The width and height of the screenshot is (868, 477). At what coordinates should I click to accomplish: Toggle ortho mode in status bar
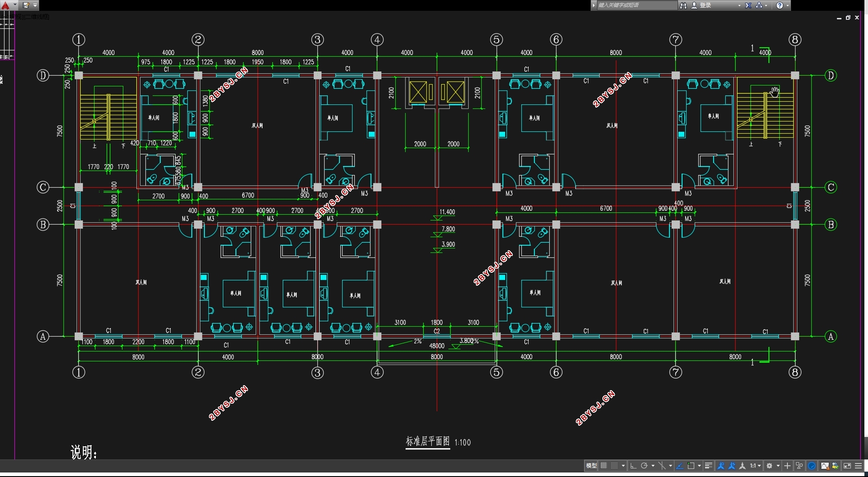click(633, 466)
